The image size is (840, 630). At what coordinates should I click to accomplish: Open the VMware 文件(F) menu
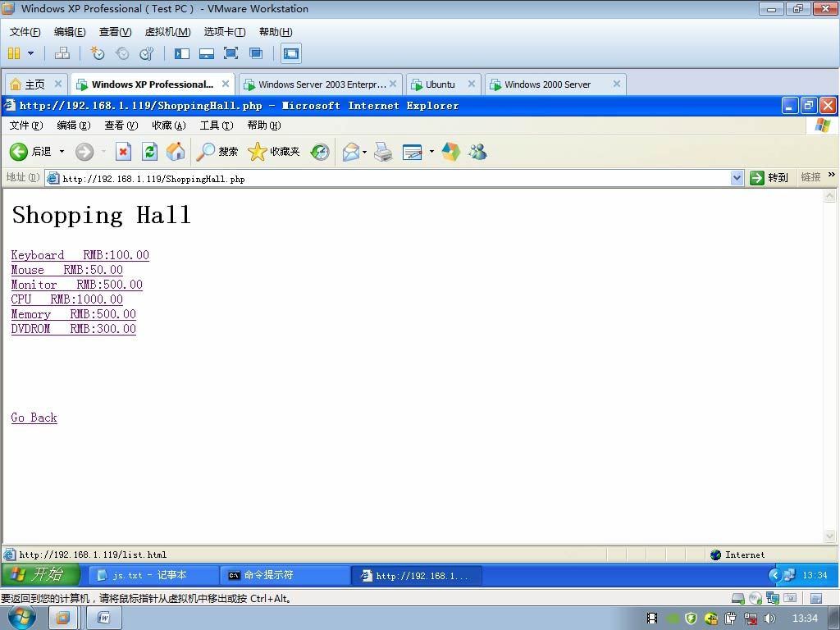point(25,32)
